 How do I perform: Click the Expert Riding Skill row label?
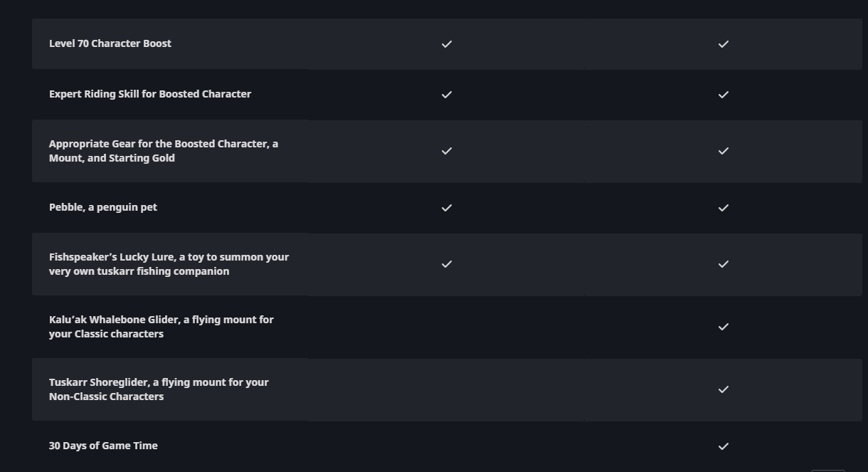[x=150, y=94]
